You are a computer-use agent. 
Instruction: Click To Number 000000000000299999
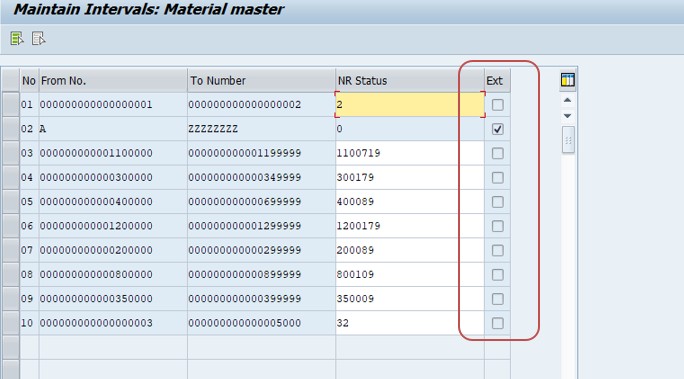coord(262,250)
